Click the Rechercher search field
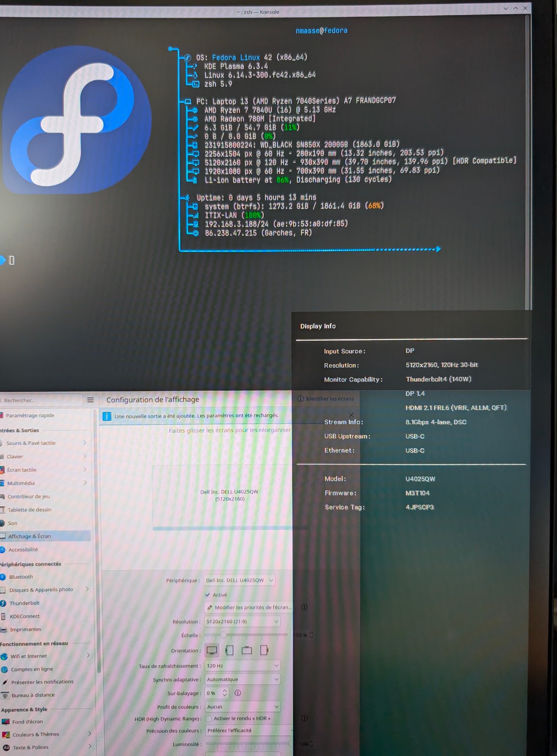Image resolution: width=557 pixels, height=756 pixels. click(x=41, y=400)
